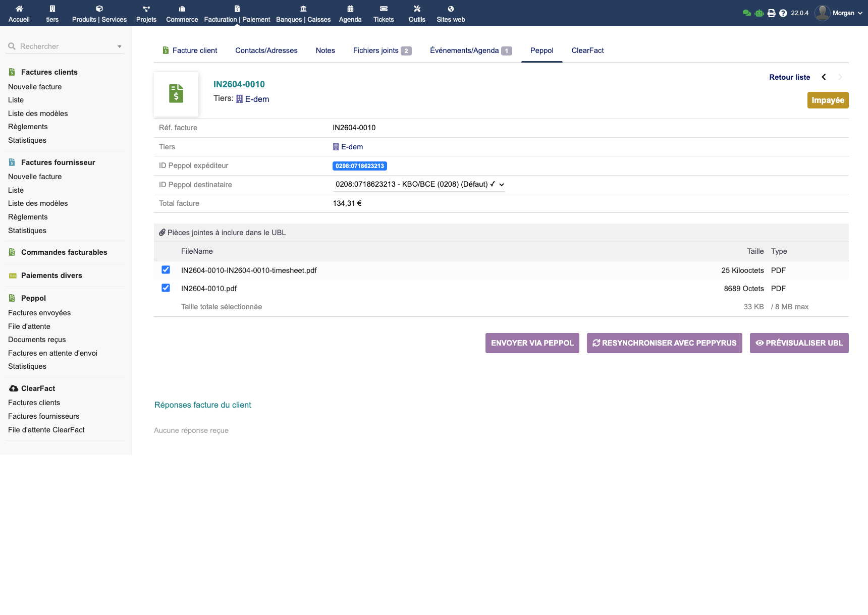Uncheck the timesheet.pdf attachment checkbox
Viewport: 868px width, 615px height.
pos(166,270)
